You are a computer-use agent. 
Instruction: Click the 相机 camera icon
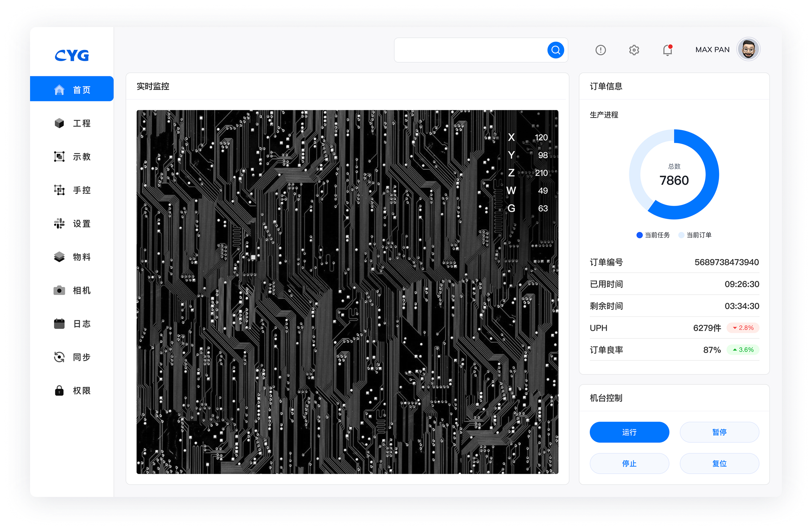tap(59, 290)
